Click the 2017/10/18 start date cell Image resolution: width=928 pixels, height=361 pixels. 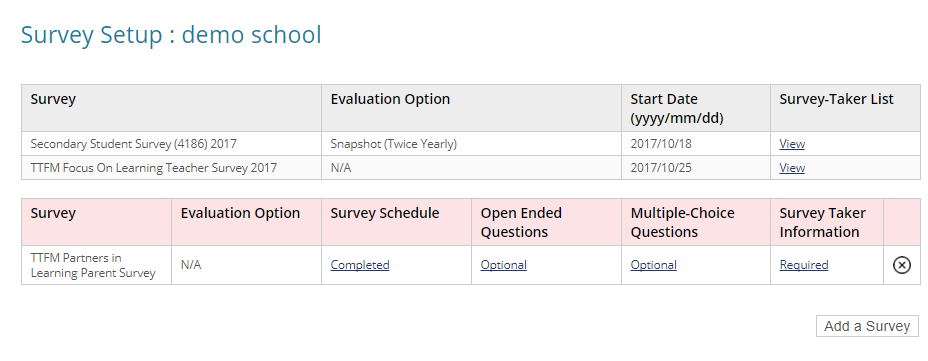[695, 144]
